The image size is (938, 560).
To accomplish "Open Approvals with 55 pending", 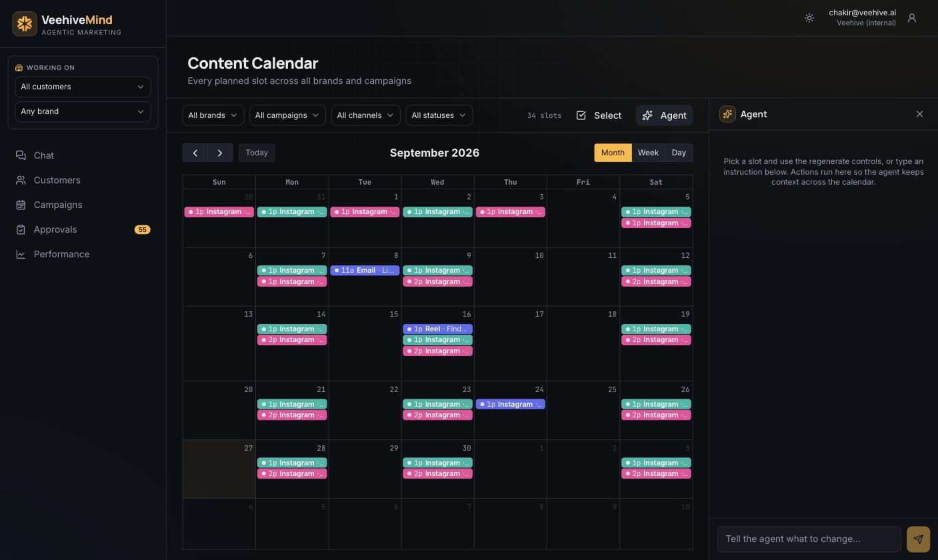I will click(83, 229).
